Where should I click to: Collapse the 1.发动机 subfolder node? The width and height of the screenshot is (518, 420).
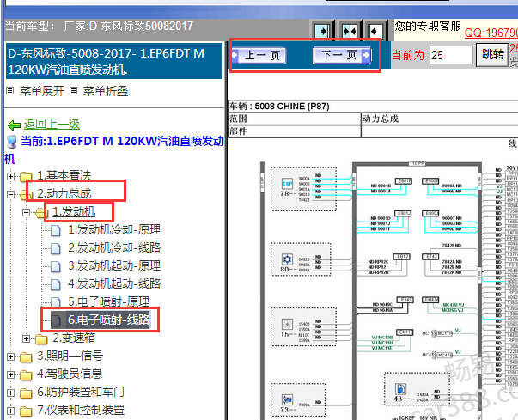click(x=26, y=212)
